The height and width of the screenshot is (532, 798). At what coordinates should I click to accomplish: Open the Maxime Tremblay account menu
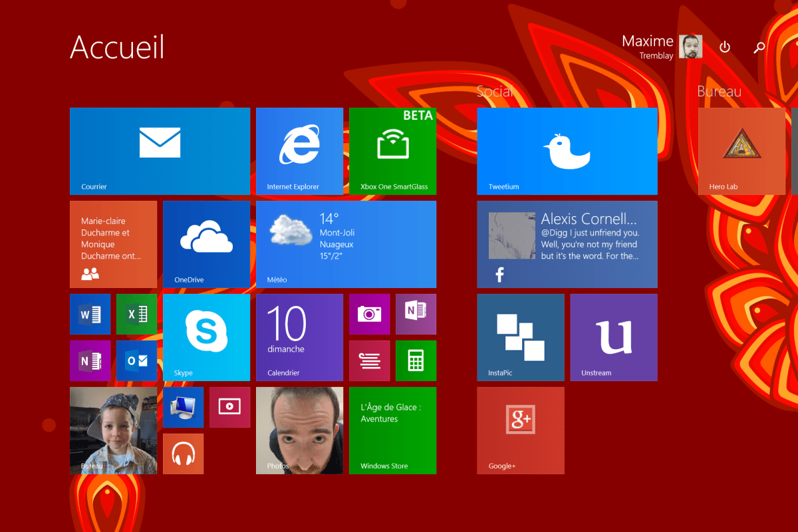click(661, 47)
